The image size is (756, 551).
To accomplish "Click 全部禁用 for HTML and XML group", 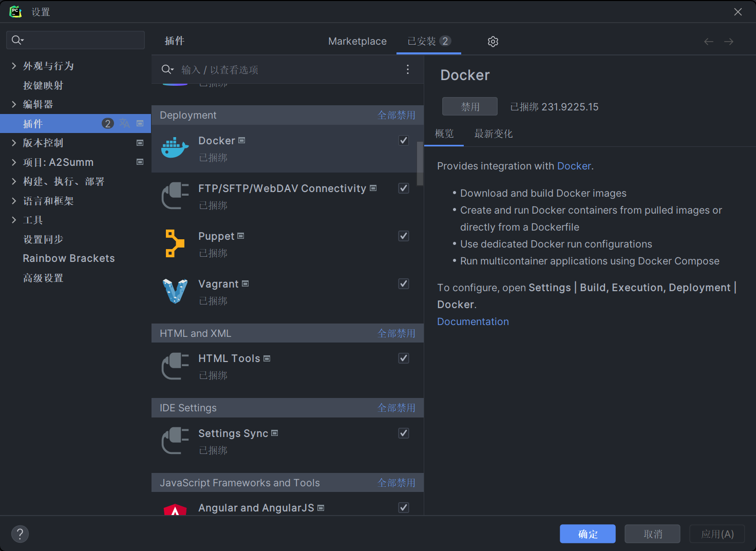I will (x=396, y=333).
